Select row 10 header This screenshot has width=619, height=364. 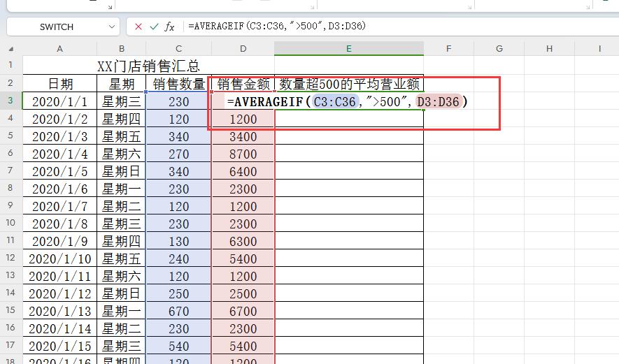pos(10,223)
